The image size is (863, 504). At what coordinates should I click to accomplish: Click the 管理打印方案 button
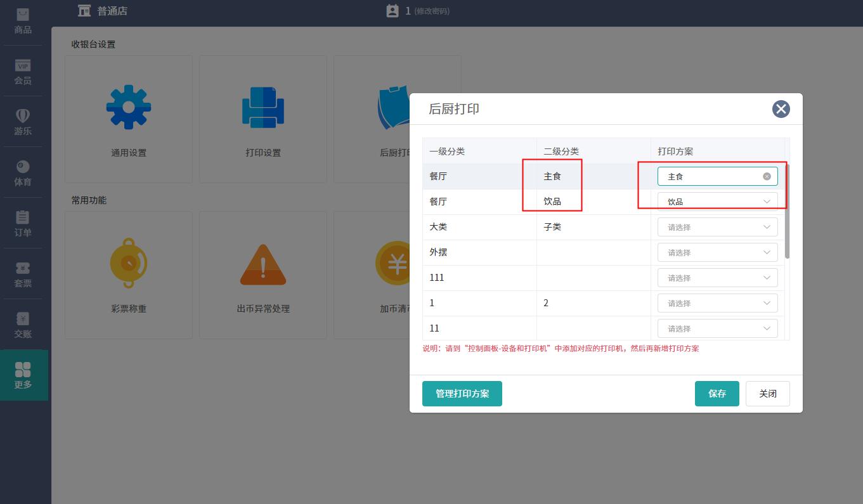462,394
